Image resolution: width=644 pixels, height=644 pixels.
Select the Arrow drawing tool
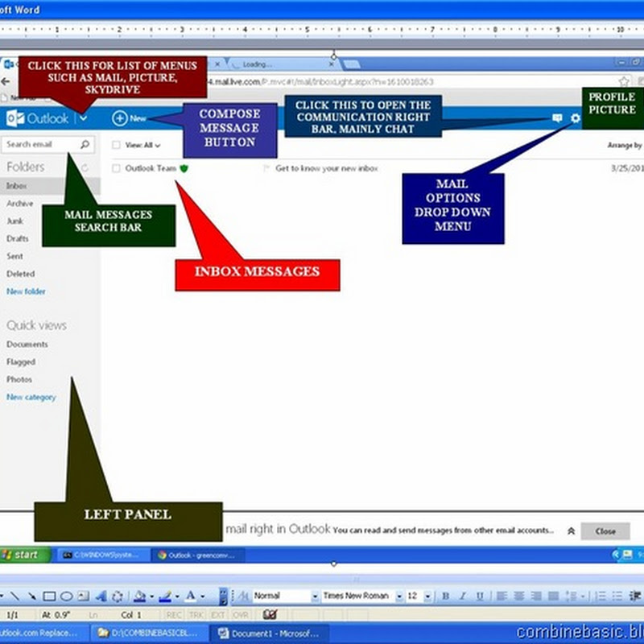tap(31, 596)
